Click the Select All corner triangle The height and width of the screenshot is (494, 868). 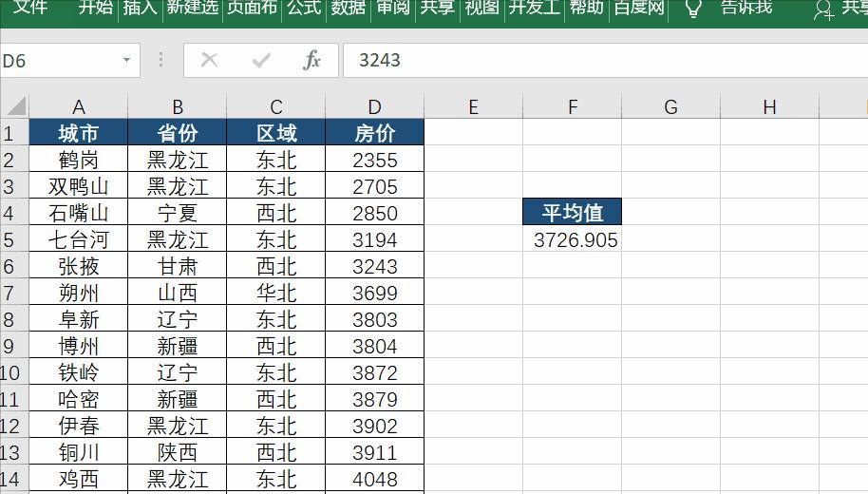(x=15, y=105)
